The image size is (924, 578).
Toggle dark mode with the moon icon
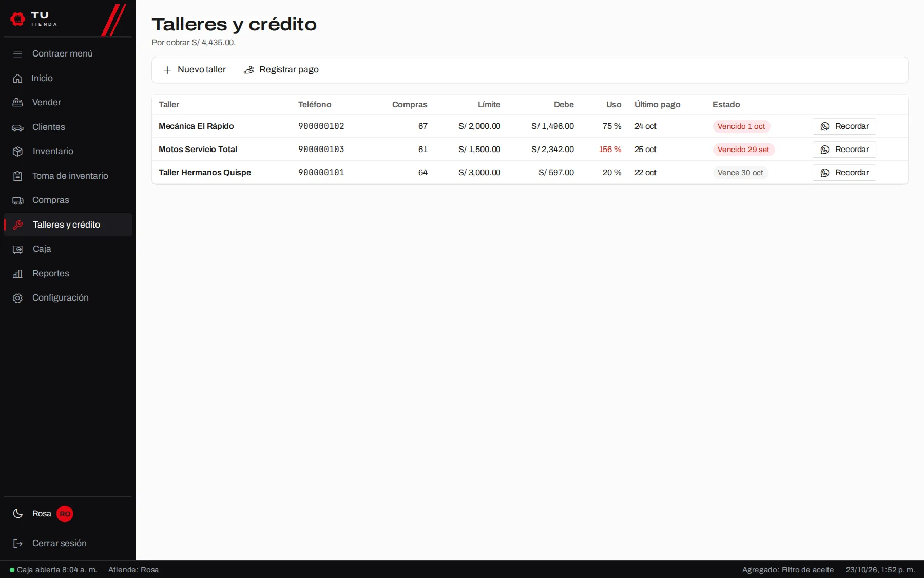(x=18, y=514)
